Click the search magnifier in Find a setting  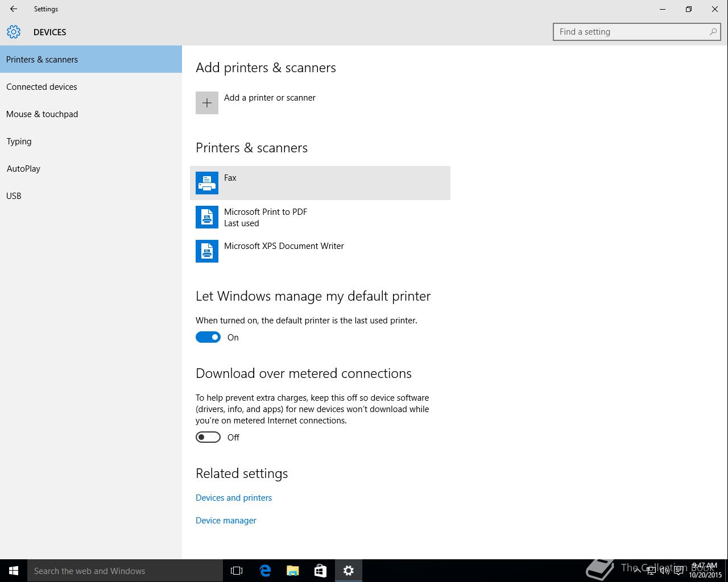point(713,32)
